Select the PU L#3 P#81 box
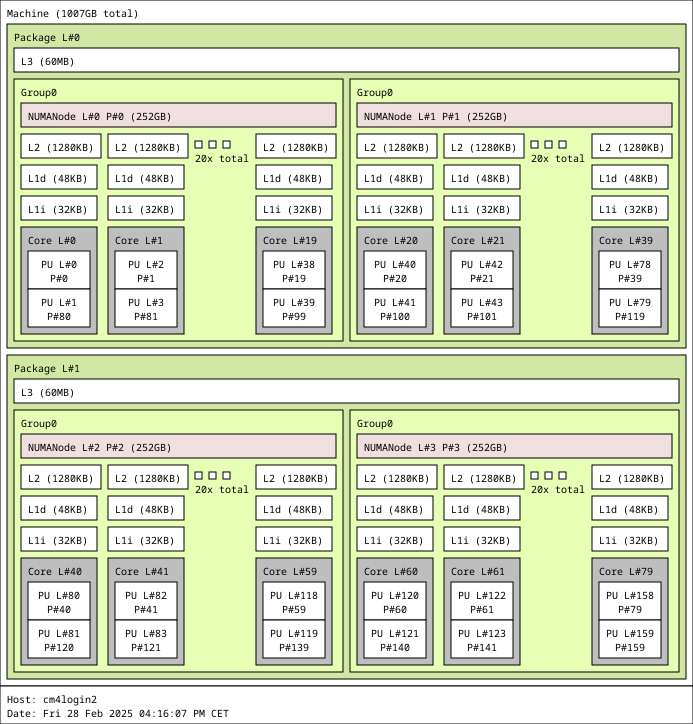 [x=146, y=309]
